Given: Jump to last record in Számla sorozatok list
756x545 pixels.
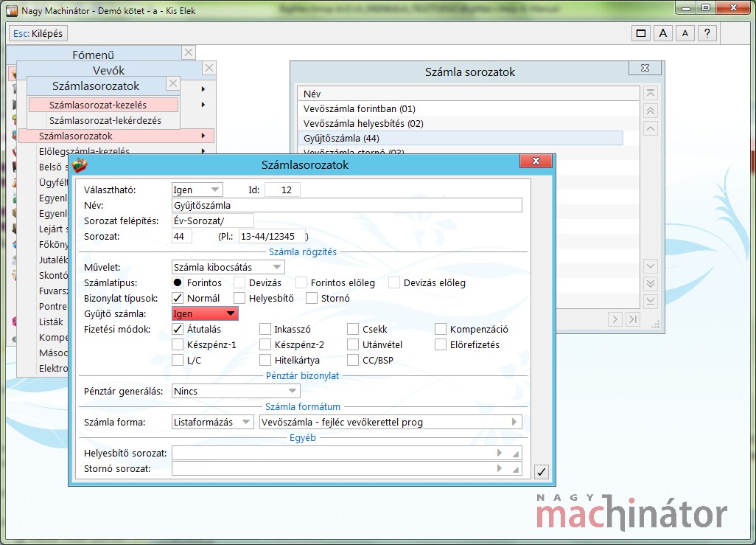Looking at the screenshot, I should (651, 302).
